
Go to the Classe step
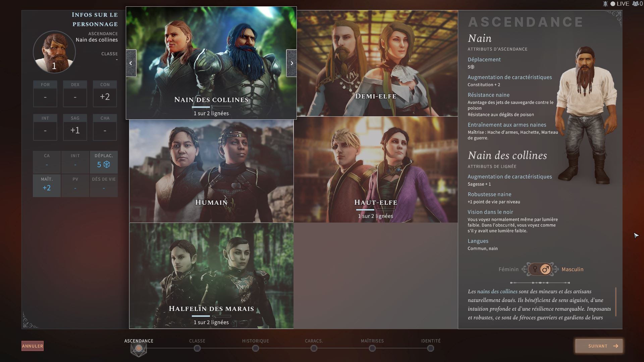pyautogui.click(x=197, y=348)
